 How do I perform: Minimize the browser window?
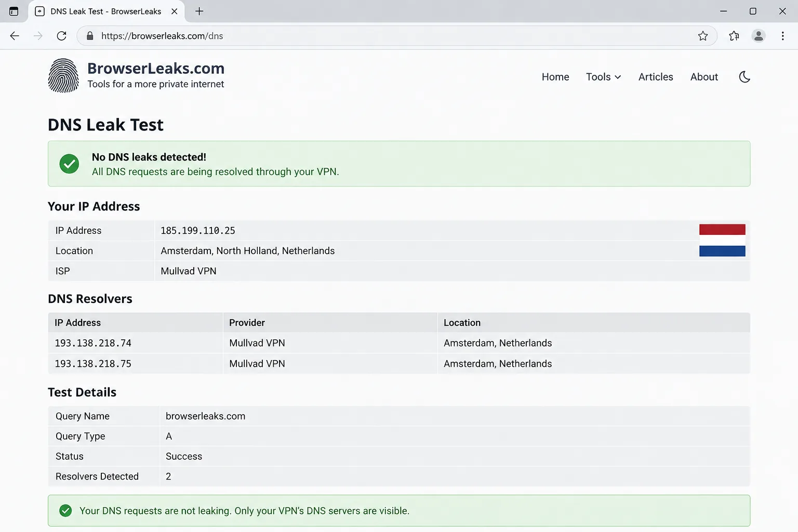[723, 11]
